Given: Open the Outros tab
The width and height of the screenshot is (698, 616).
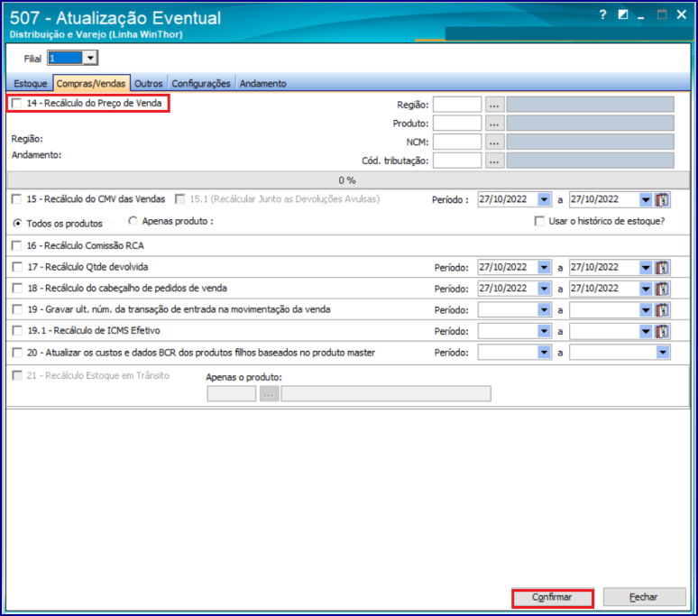Looking at the screenshot, I should coord(149,84).
